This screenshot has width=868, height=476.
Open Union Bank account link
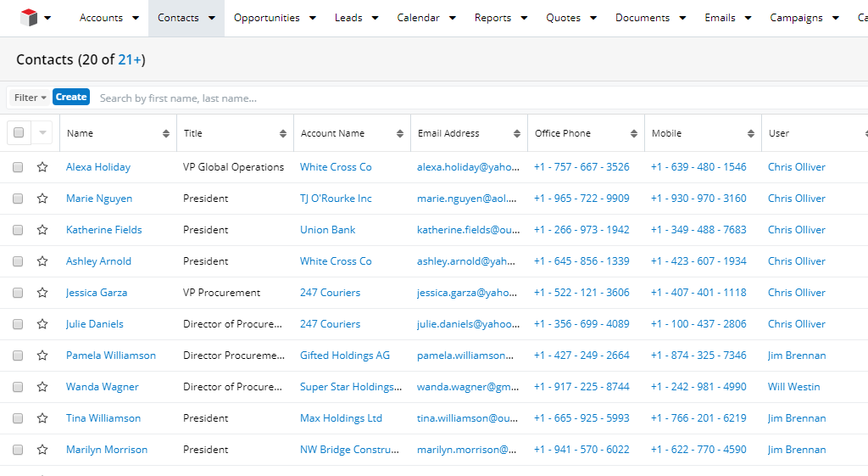(x=327, y=230)
